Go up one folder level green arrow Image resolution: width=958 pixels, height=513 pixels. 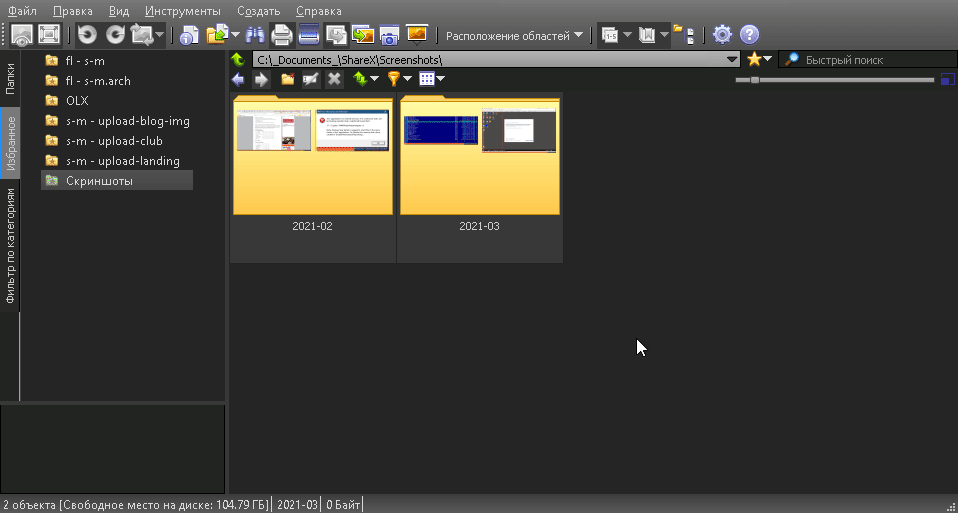point(239,59)
